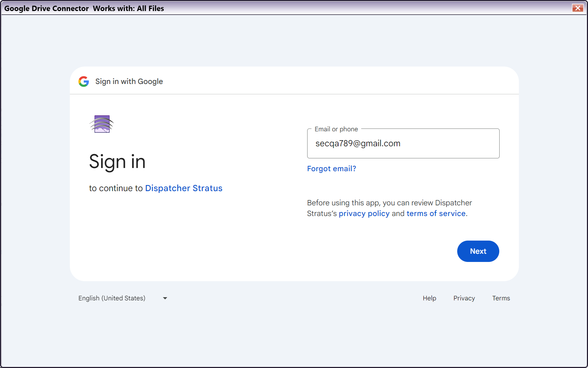Click the Google Drive Connector title text
The height and width of the screenshot is (368, 588).
coord(46,9)
